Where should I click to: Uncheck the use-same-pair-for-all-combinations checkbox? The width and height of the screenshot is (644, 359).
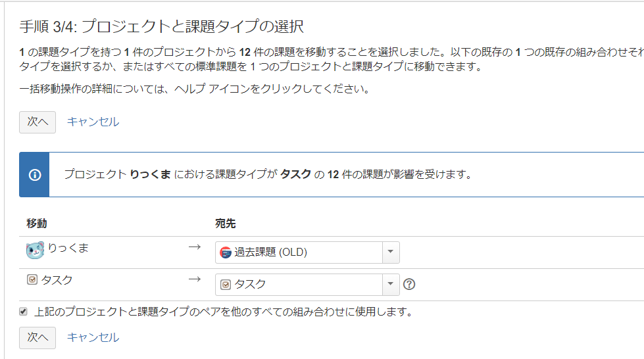pos(24,312)
